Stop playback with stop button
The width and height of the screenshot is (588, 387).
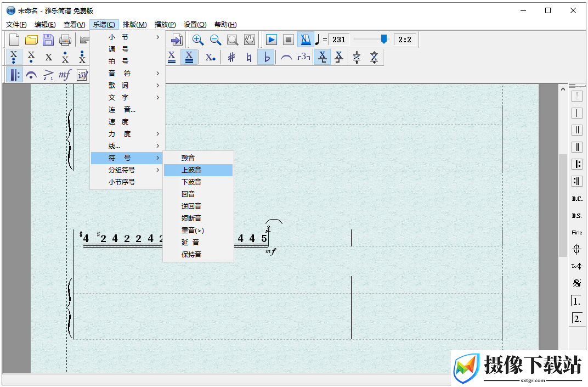[x=288, y=40]
